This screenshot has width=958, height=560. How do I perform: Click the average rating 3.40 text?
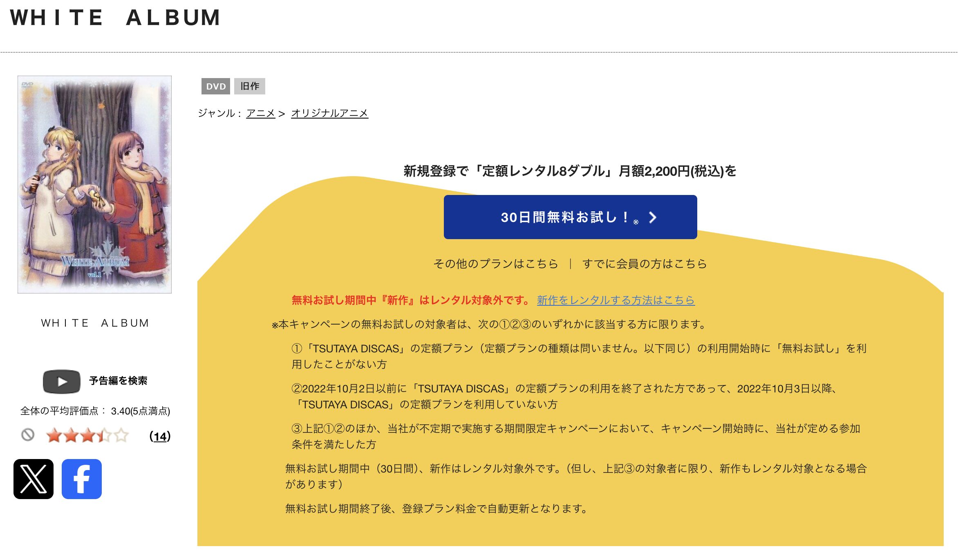pyautogui.click(x=95, y=411)
